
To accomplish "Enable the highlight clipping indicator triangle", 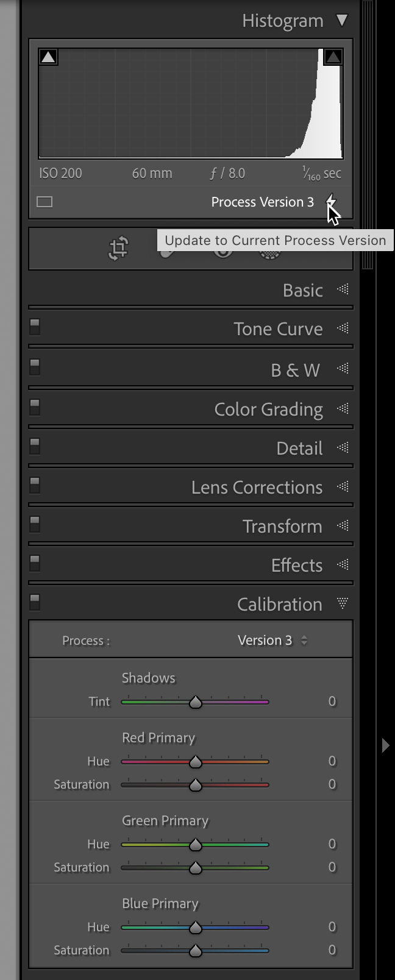I will click(332, 56).
